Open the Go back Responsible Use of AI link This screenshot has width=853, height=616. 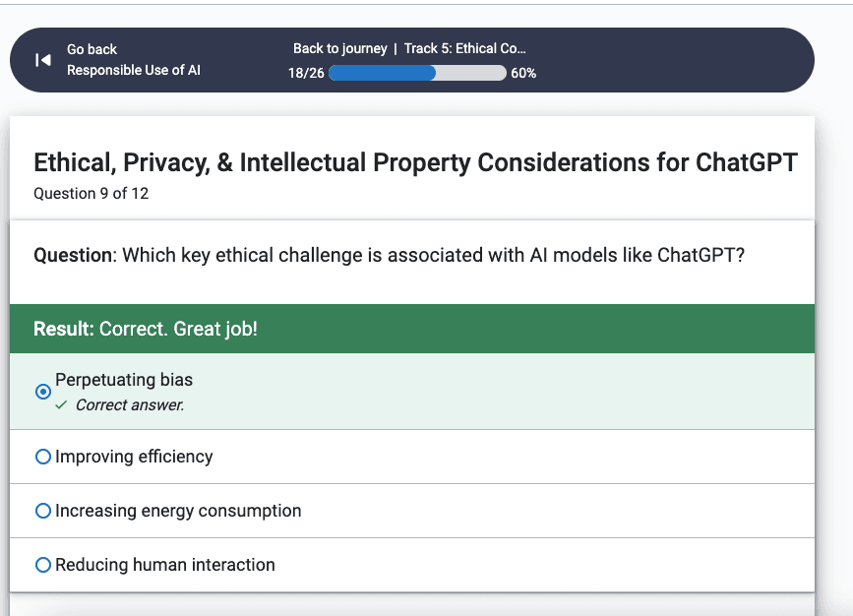(133, 60)
